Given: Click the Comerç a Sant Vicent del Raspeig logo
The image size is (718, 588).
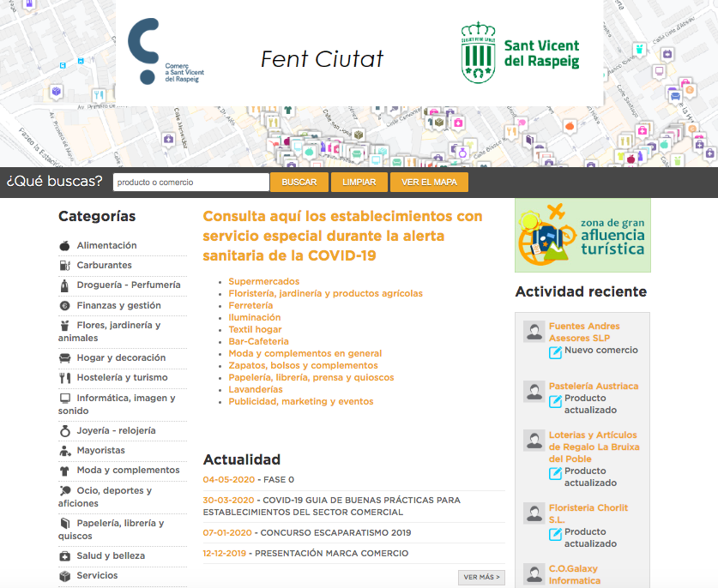Looking at the screenshot, I should [166, 51].
